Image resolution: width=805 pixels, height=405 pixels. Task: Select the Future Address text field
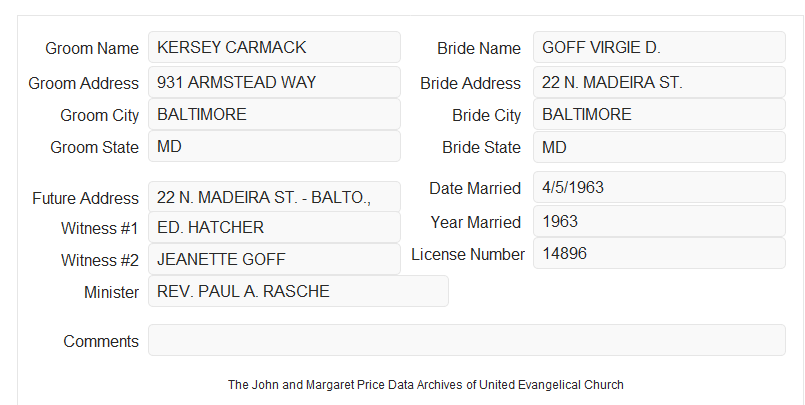274,197
